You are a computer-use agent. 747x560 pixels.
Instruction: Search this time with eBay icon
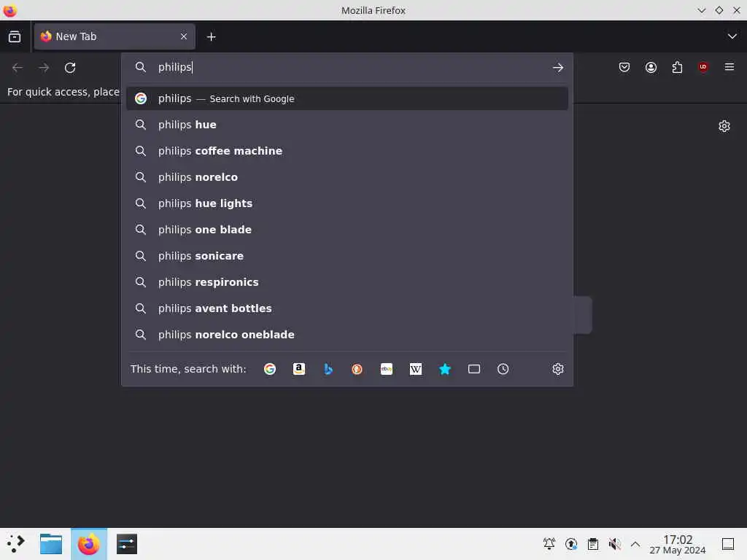click(387, 369)
